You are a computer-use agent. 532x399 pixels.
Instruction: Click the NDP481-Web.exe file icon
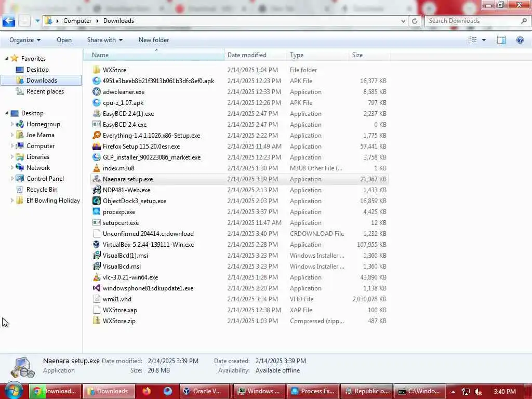click(96, 190)
